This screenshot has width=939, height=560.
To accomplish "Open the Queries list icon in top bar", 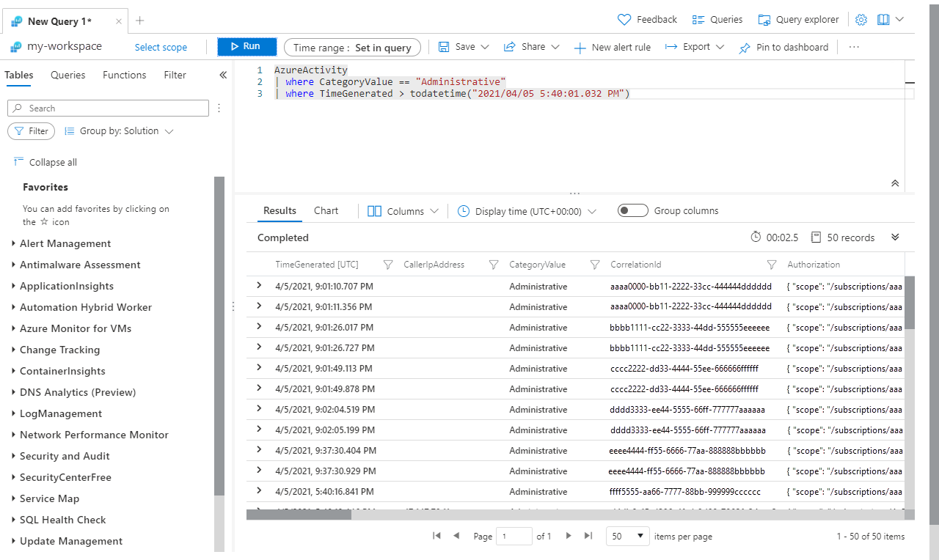I will [698, 20].
